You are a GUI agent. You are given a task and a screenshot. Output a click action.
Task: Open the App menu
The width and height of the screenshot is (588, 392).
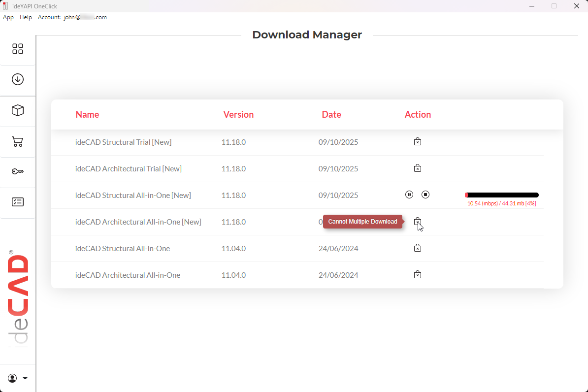[8, 17]
